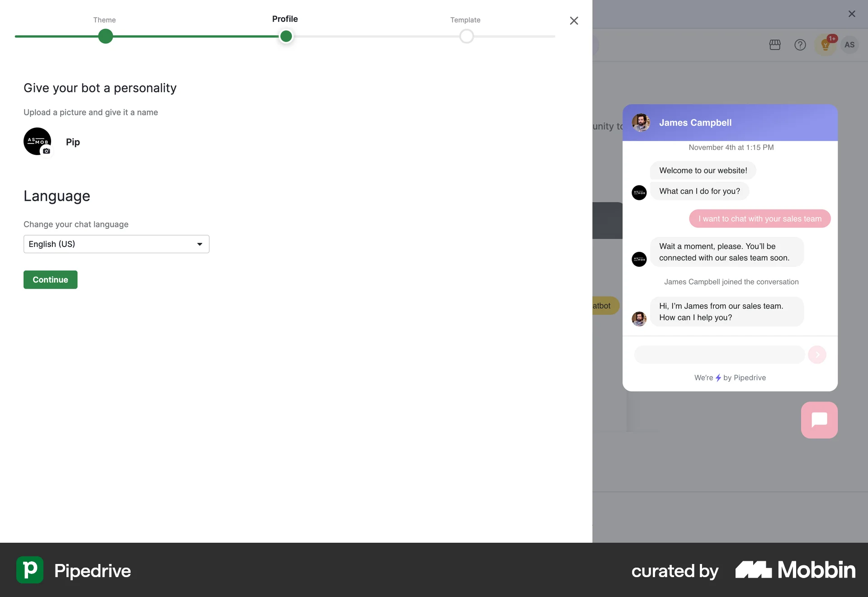Open the AS account avatar menu

pos(850,45)
